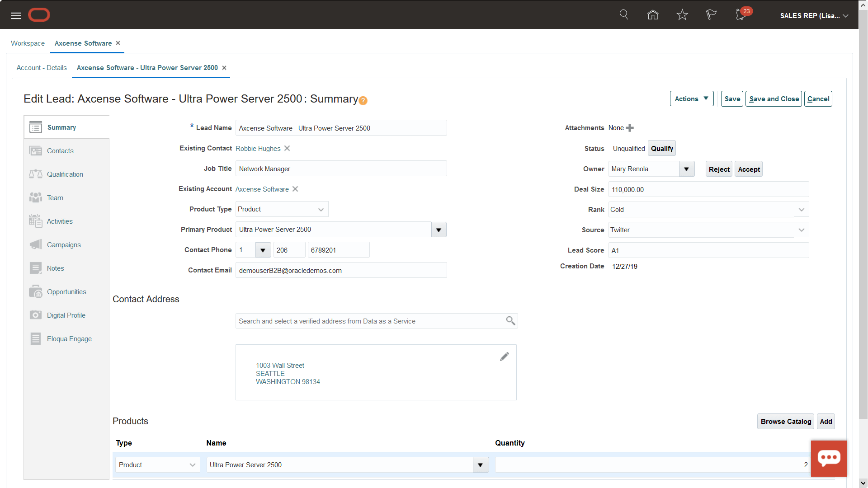Open the Rank dropdown showing Cold
The image size is (868, 488).
802,209
